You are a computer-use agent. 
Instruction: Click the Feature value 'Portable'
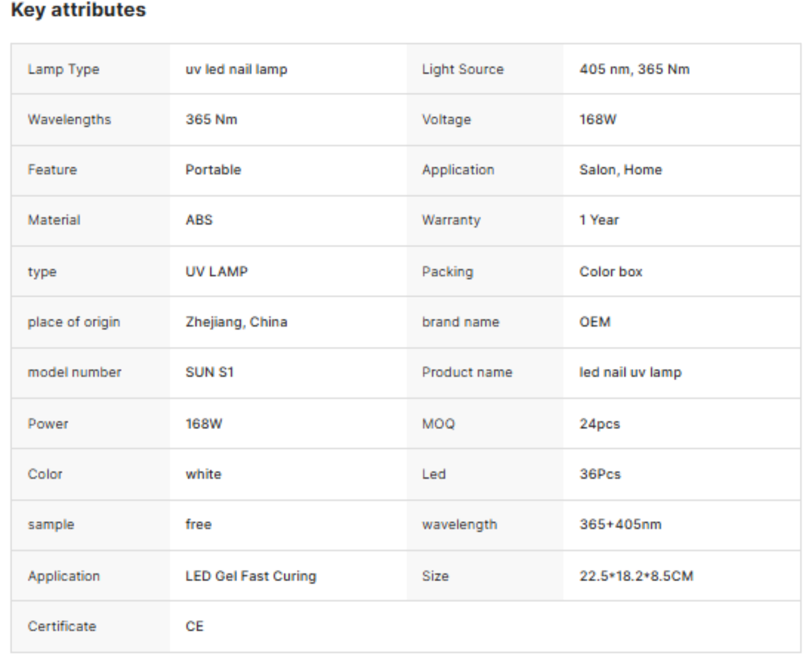[x=213, y=170]
